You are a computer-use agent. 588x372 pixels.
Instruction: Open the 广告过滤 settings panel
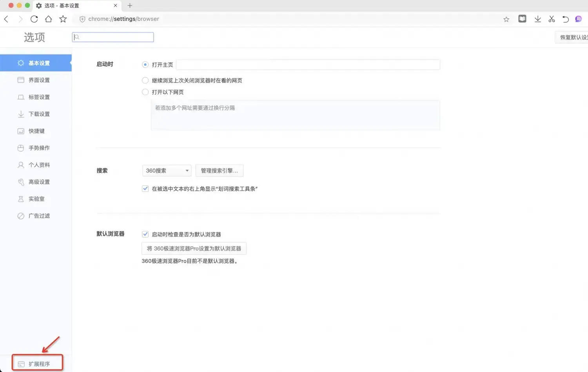(39, 216)
